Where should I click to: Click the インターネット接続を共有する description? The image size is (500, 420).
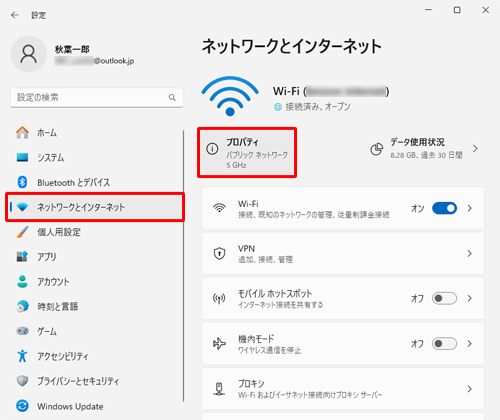[280, 305]
